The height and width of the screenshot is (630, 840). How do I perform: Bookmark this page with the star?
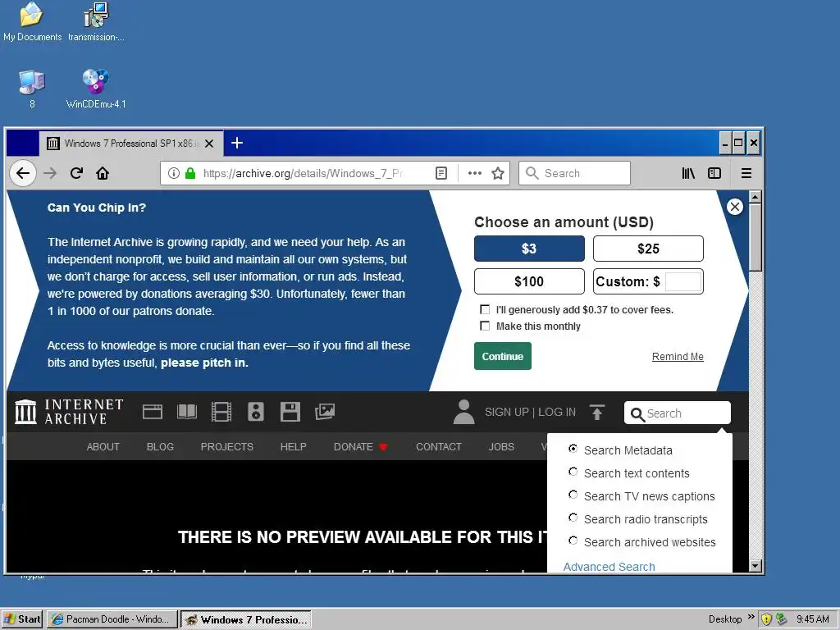click(498, 173)
